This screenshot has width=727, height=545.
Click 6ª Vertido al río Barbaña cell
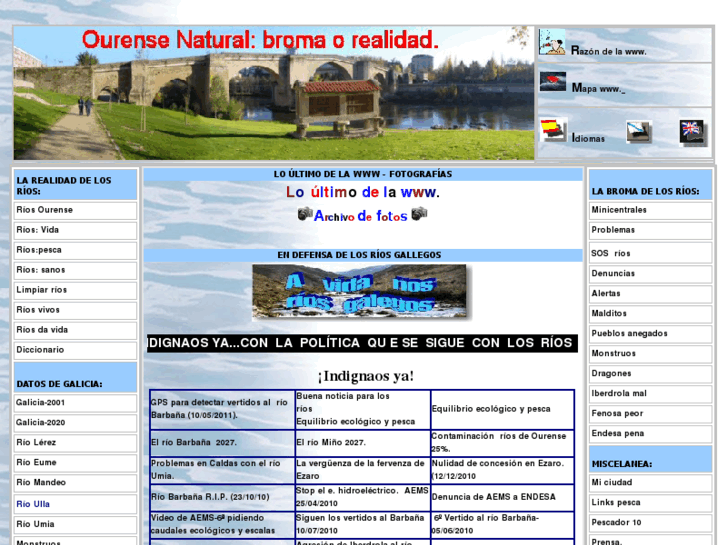click(x=503, y=524)
